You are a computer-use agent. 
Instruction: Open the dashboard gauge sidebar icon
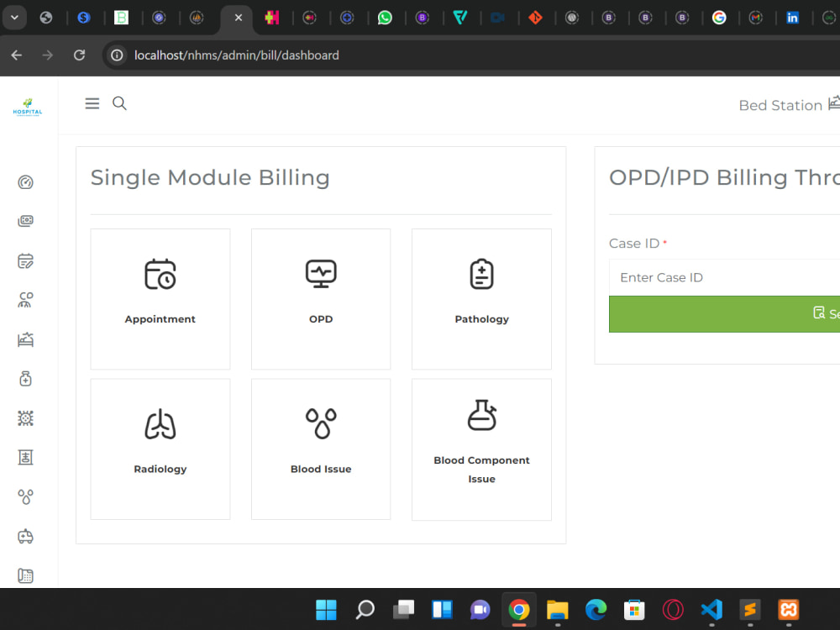tap(26, 182)
